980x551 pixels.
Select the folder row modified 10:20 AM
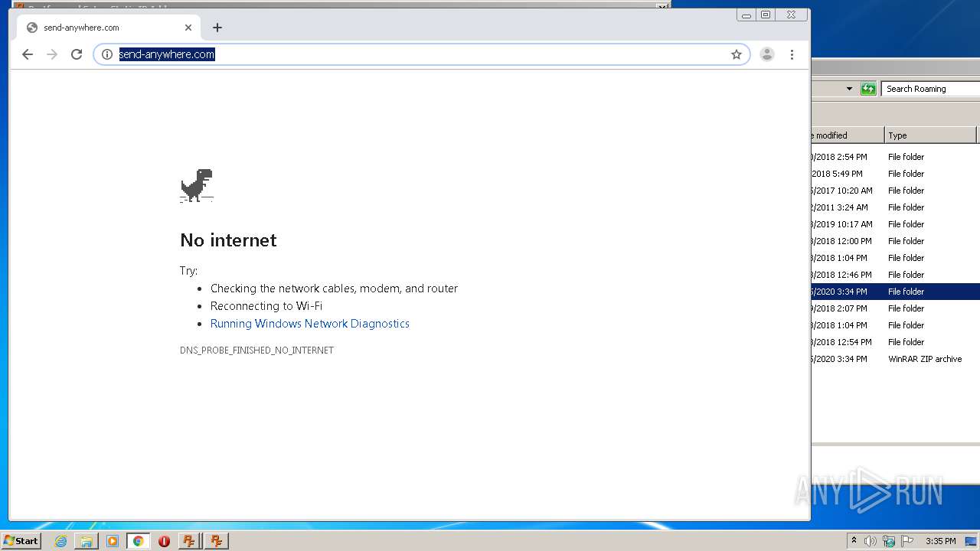point(896,191)
